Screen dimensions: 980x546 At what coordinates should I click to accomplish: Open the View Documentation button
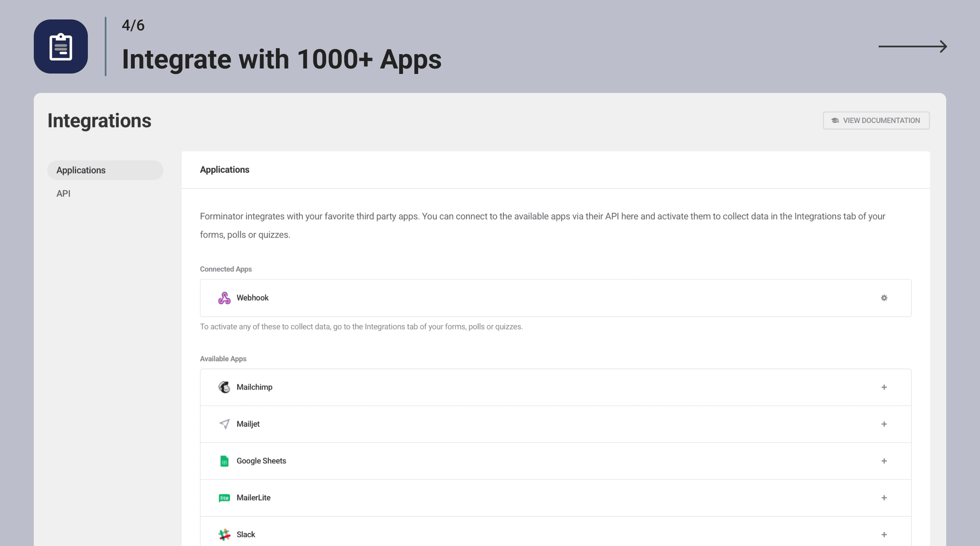point(876,120)
